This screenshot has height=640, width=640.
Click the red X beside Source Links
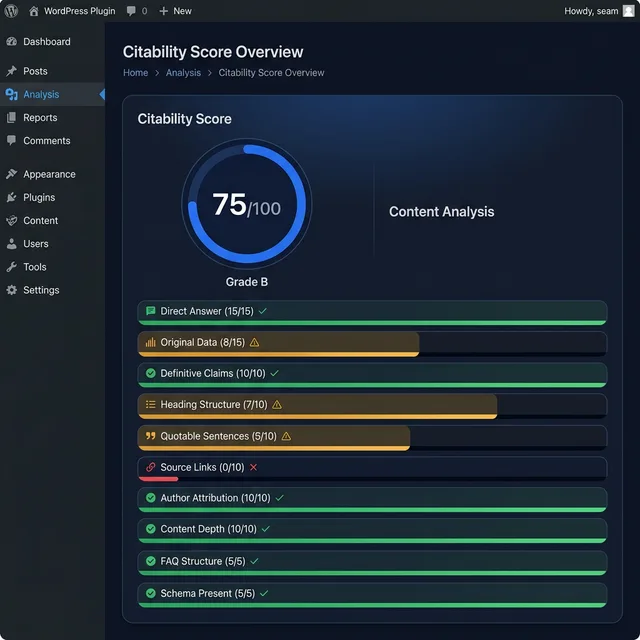click(x=253, y=467)
